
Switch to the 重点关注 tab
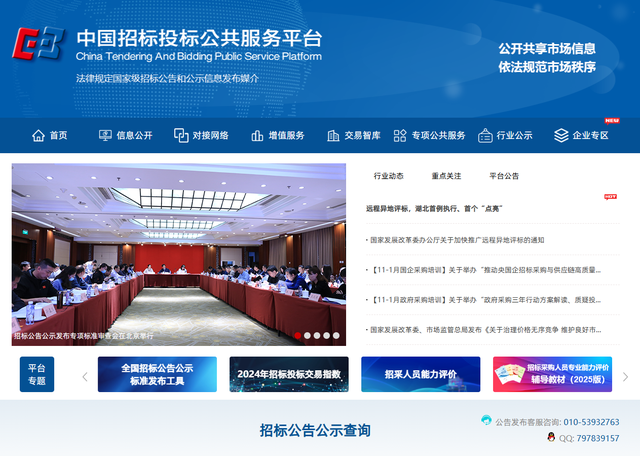click(446, 176)
